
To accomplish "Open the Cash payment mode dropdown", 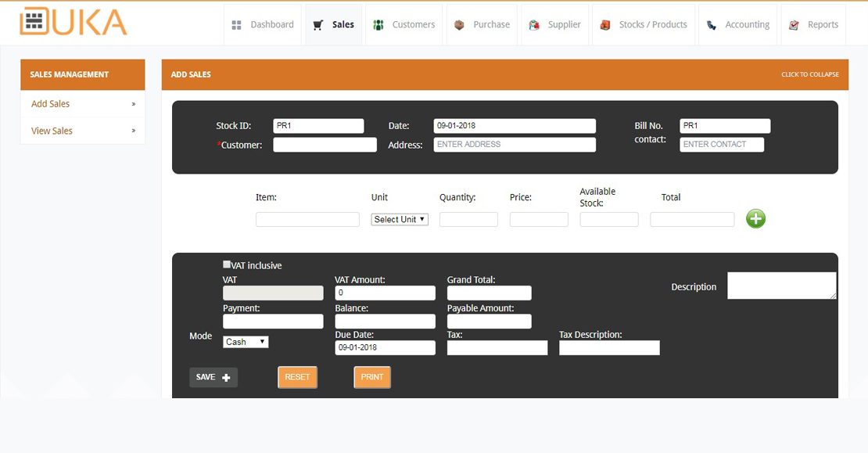I will point(246,342).
